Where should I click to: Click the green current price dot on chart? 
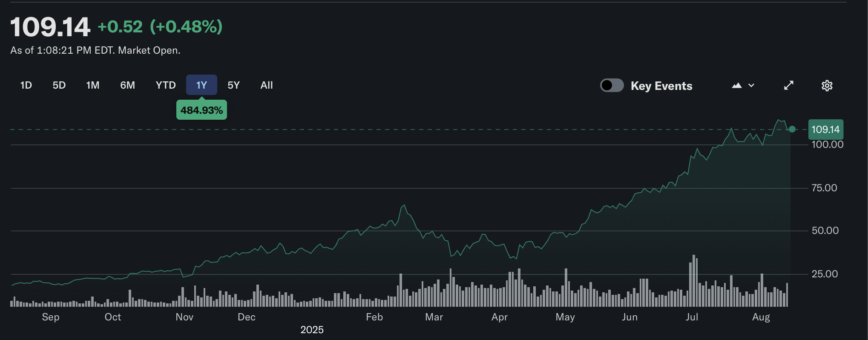point(792,129)
